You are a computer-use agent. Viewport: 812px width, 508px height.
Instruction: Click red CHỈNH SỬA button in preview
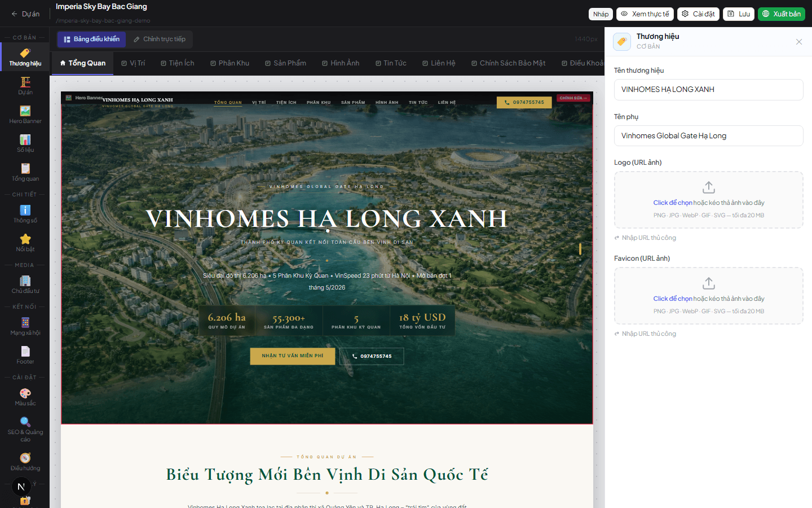tap(573, 98)
